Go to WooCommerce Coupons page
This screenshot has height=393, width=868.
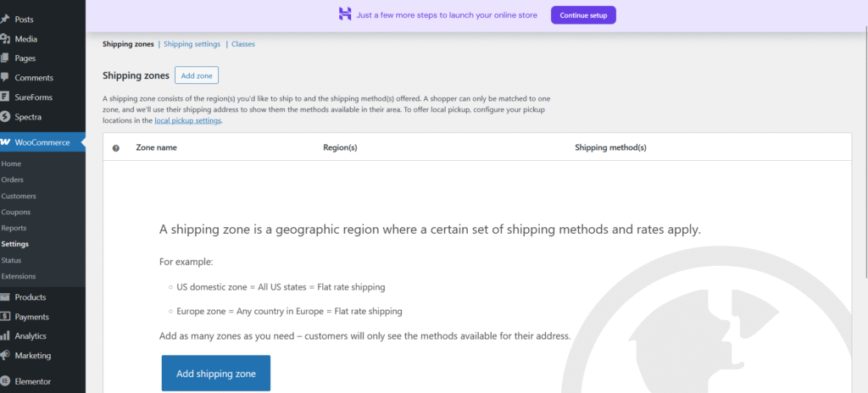pos(16,212)
